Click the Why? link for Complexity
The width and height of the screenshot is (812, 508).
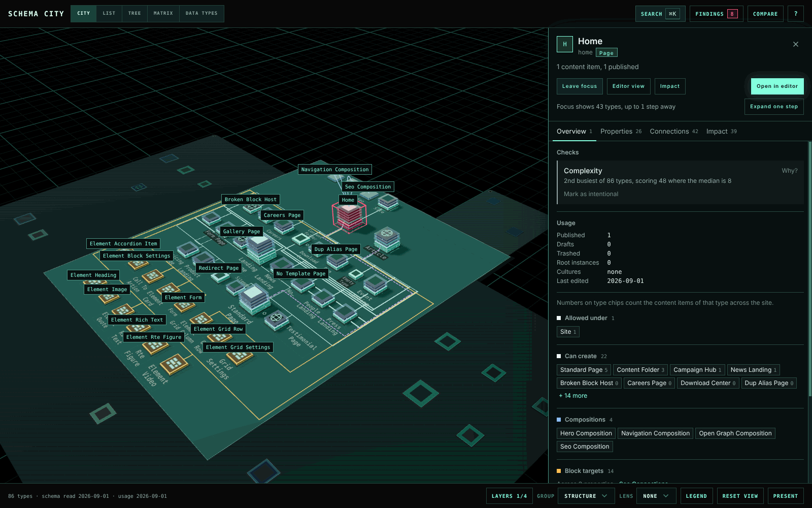[789, 171]
